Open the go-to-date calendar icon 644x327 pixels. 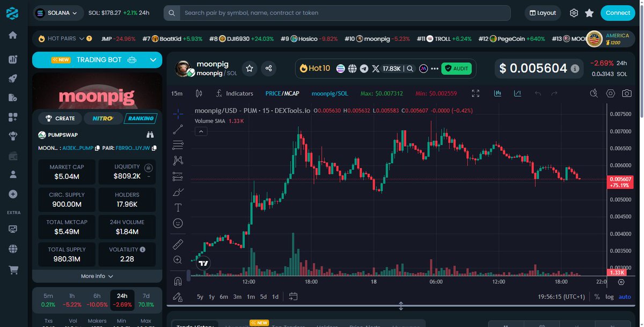[293, 296]
